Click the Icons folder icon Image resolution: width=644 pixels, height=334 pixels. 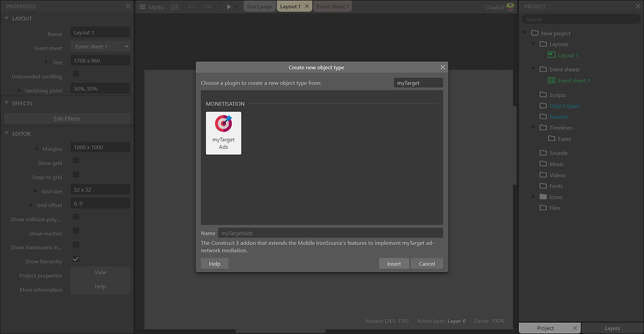coord(543,197)
